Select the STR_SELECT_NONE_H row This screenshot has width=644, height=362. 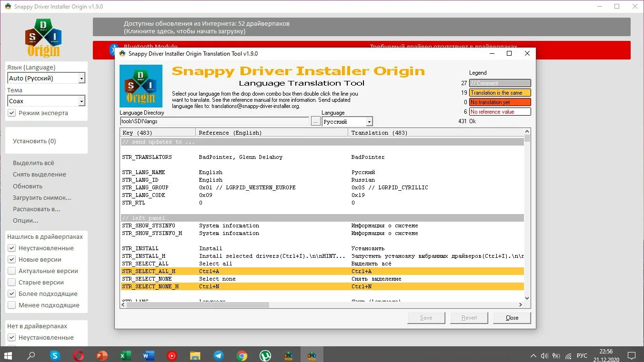tap(322, 286)
